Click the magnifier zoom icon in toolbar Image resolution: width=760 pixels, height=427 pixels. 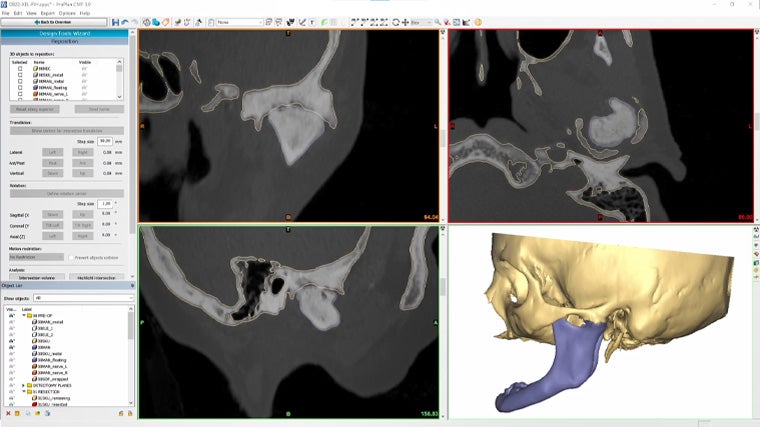pos(437,22)
